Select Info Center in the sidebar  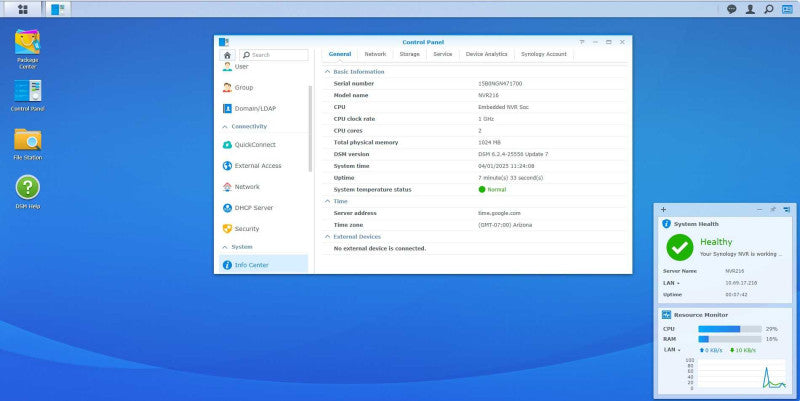point(264,265)
